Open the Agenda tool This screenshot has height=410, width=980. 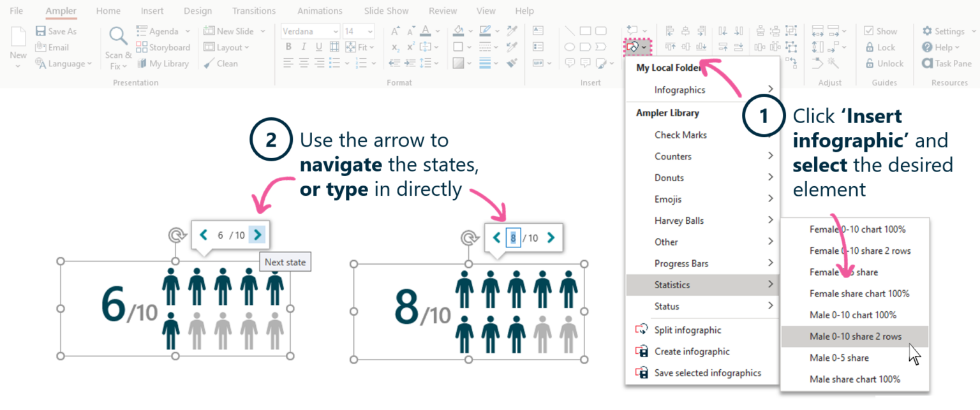(162, 31)
